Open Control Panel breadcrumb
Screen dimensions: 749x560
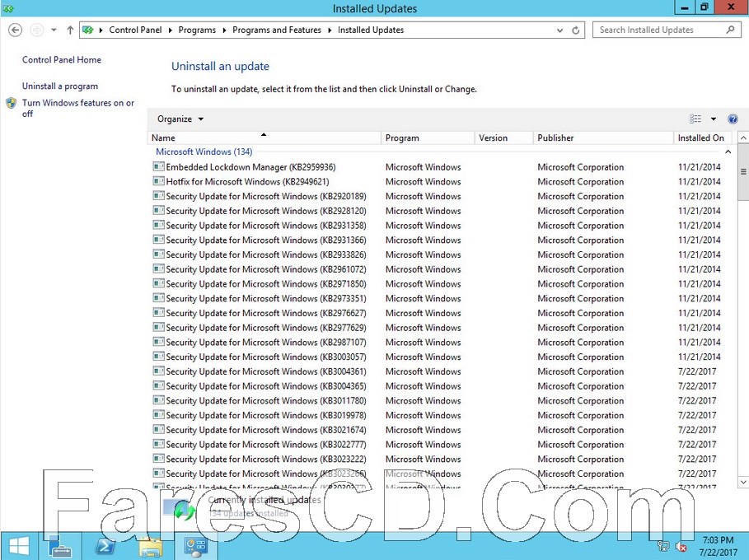(x=135, y=30)
